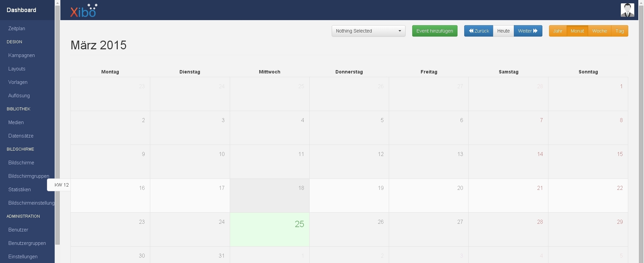Select the KW 12 week label
This screenshot has height=263, width=644.
pos(61,185)
